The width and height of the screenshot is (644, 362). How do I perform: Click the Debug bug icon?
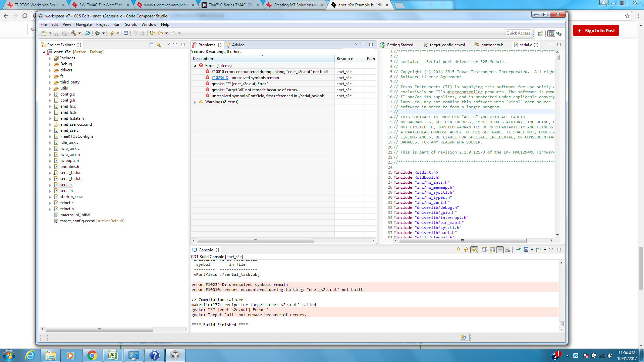(98, 33)
